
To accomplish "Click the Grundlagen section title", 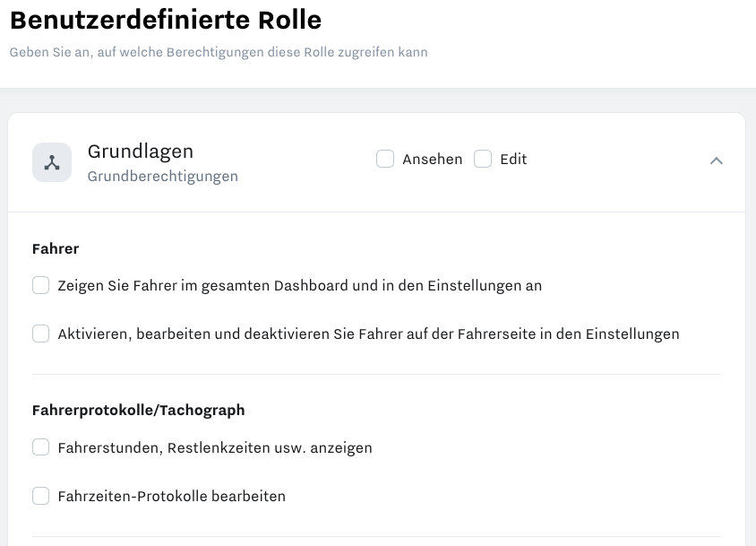I will click(141, 152).
